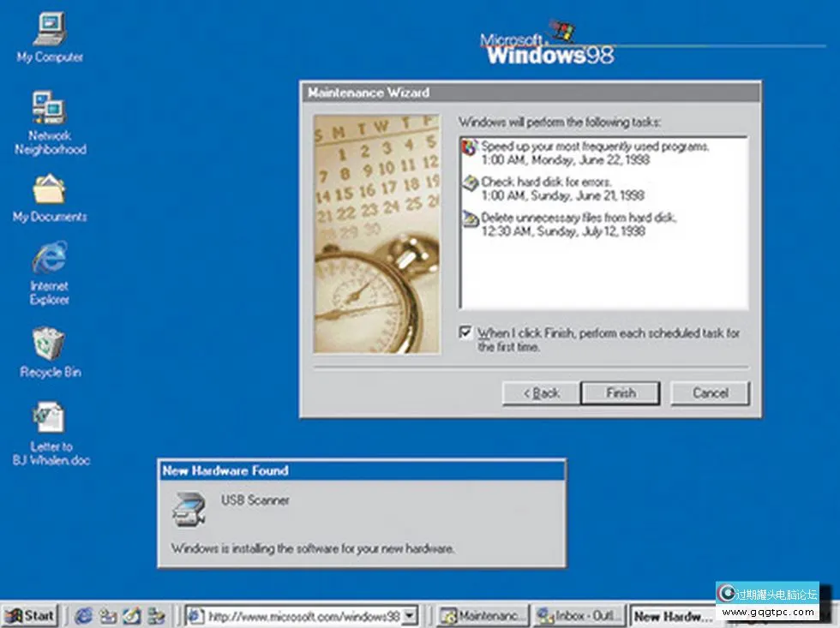Image resolution: width=840 pixels, height=628 pixels.
Task: Open the Start menu
Action: [x=30, y=615]
